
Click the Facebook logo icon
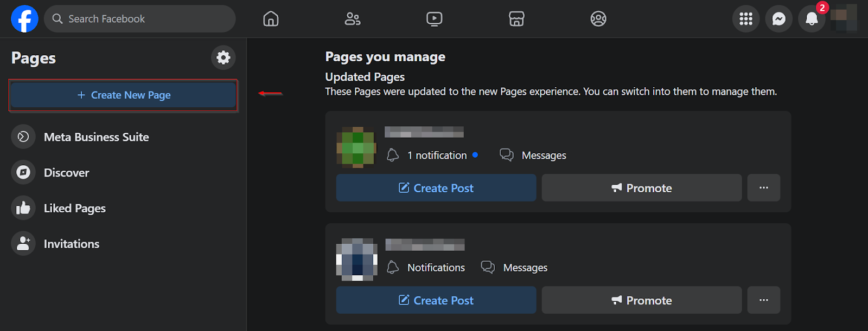(x=25, y=19)
